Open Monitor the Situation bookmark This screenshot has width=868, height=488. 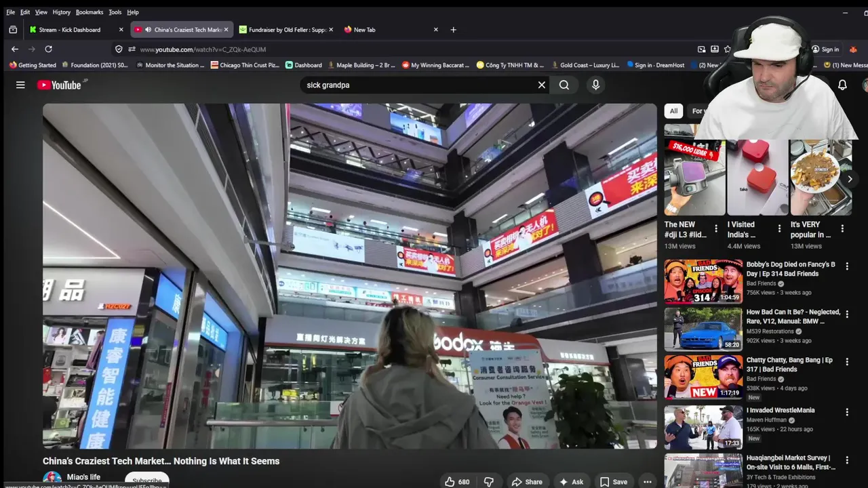click(170, 65)
